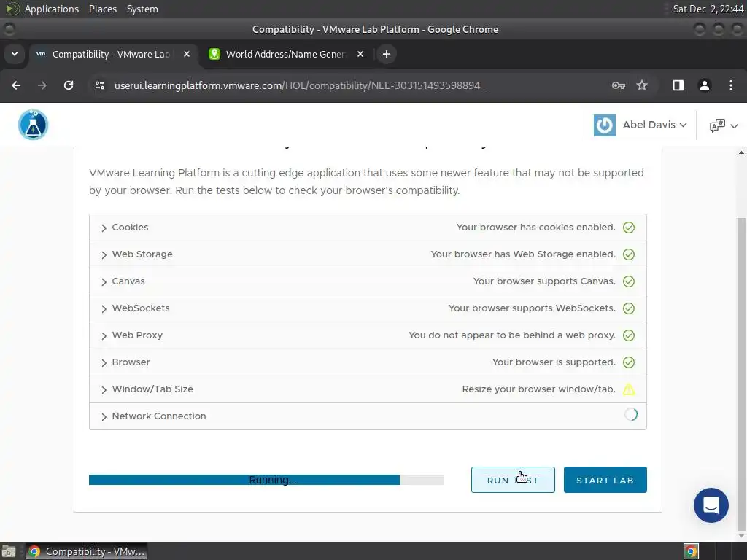747x560 pixels.
Task: Expand the Network Connection test row
Action: point(368,416)
